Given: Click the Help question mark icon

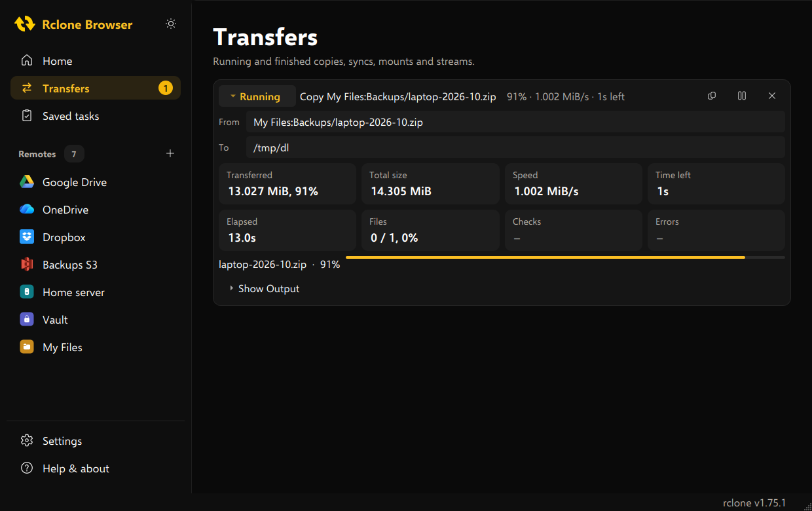Looking at the screenshot, I should 27,468.
